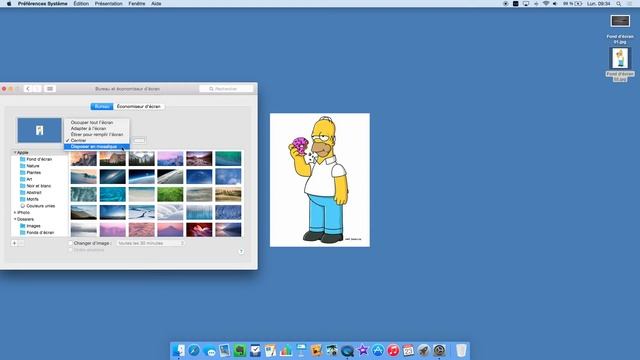Choose Adapter à l'écran option
Image resolution: width=640 pixels, height=360 pixels.
click(97, 128)
